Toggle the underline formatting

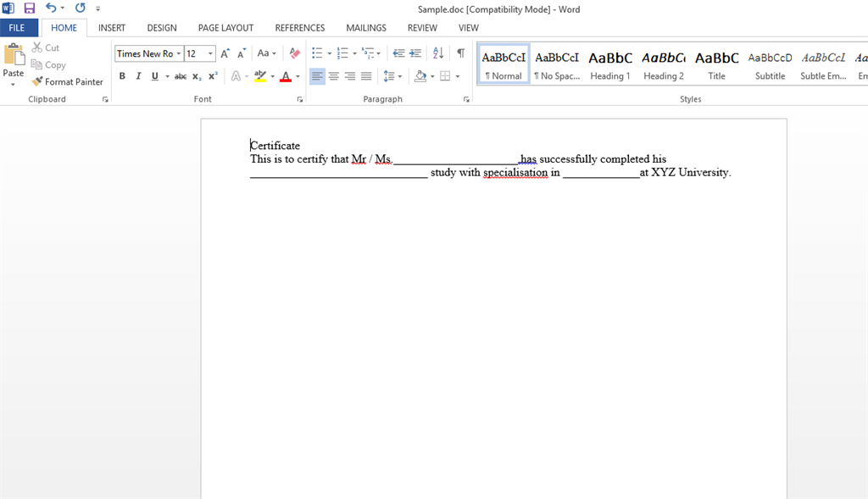[x=153, y=75]
